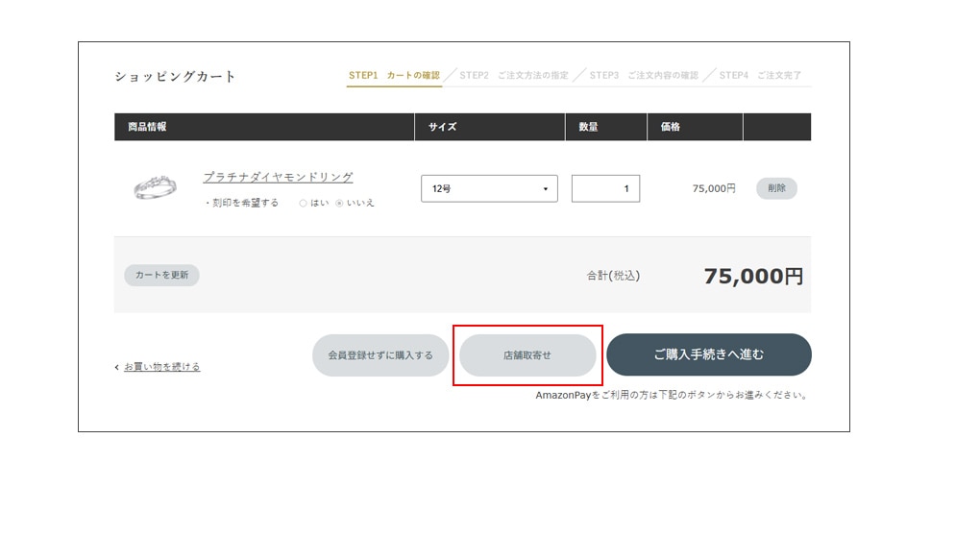The image size is (980, 536).
Task: Click the 合計 total amount 75,000円
Action: (752, 277)
